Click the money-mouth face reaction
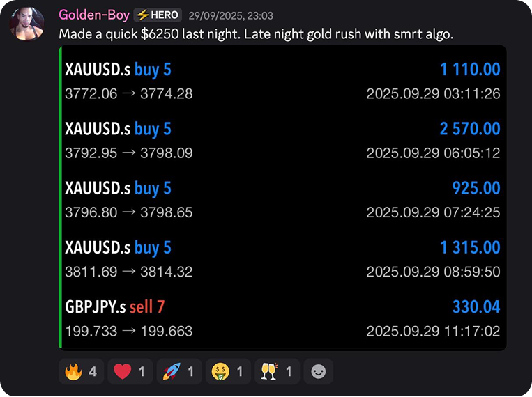Image resolution: width=532 pixels, height=397 pixels. click(x=228, y=371)
